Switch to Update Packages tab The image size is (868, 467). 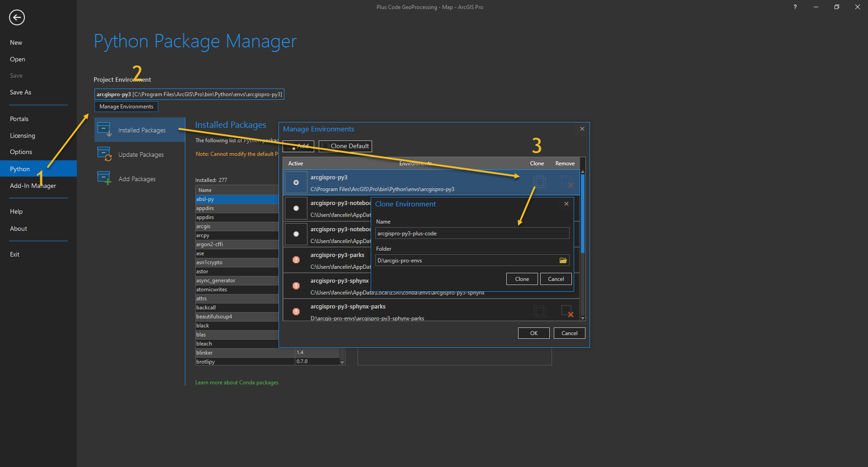[140, 154]
